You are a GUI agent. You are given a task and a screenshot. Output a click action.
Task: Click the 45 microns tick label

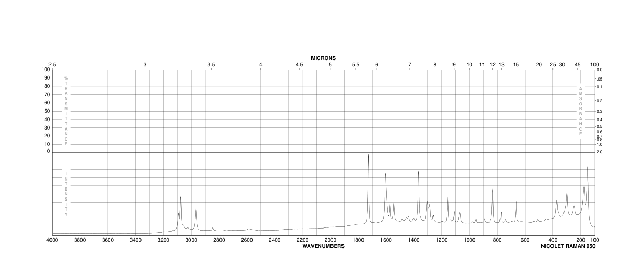point(578,65)
